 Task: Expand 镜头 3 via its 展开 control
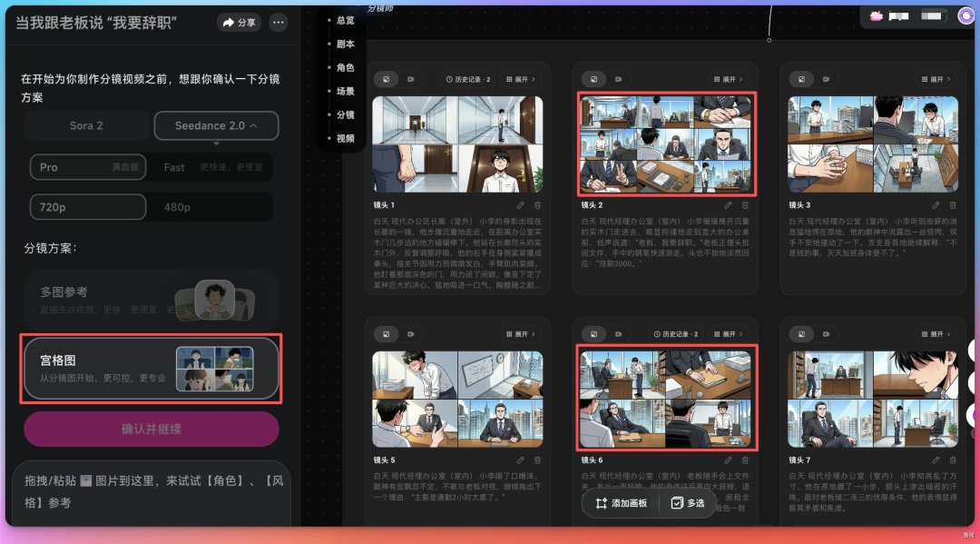(x=936, y=79)
